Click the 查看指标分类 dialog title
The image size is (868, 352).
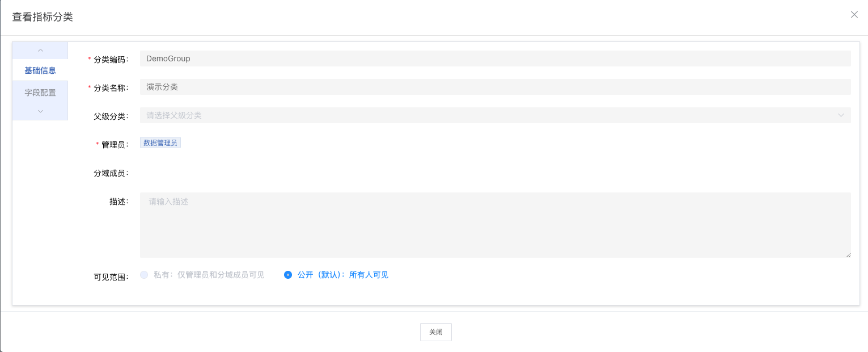pyautogui.click(x=43, y=17)
